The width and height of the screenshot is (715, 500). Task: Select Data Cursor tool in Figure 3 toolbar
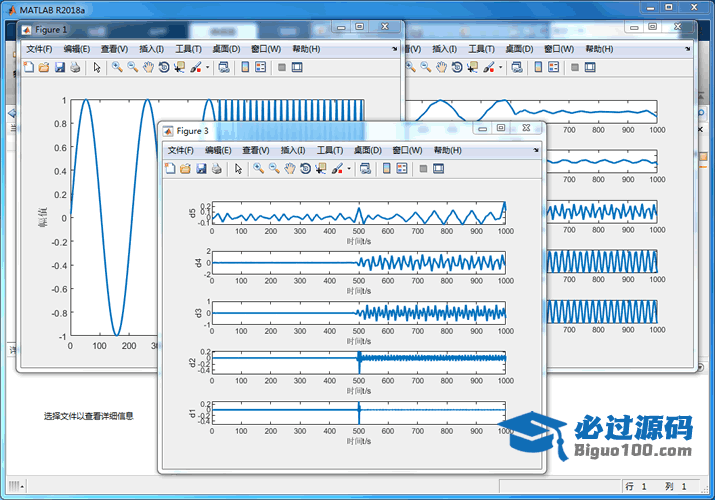click(x=321, y=169)
